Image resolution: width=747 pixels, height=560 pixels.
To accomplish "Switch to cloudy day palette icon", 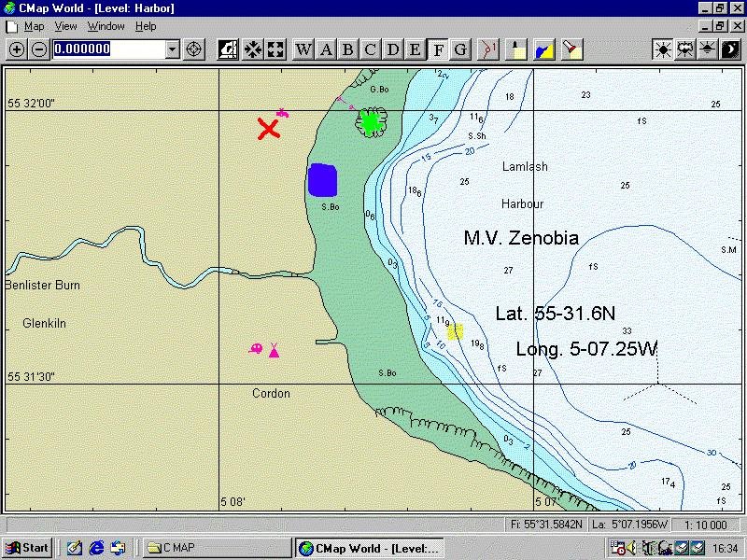I will click(685, 49).
